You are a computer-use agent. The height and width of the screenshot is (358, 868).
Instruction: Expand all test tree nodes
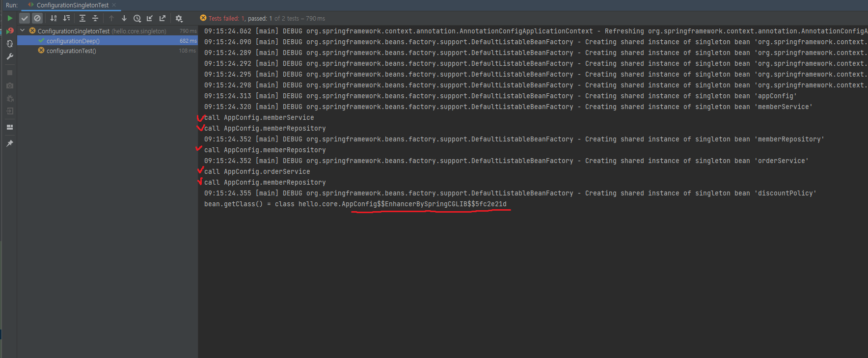coord(82,18)
